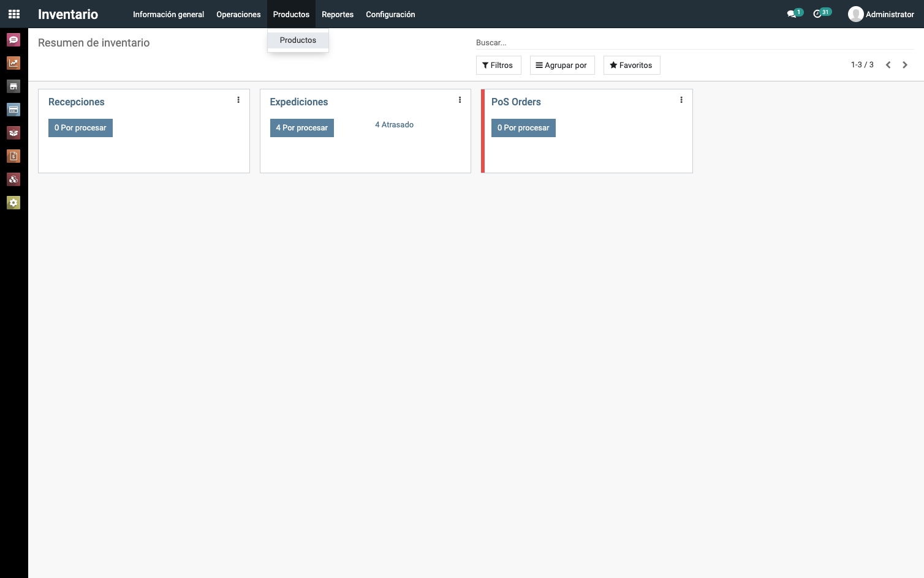The height and width of the screenshot is (578, 924).
Task: Click the Administrator avatar
Action: (855, 14)
